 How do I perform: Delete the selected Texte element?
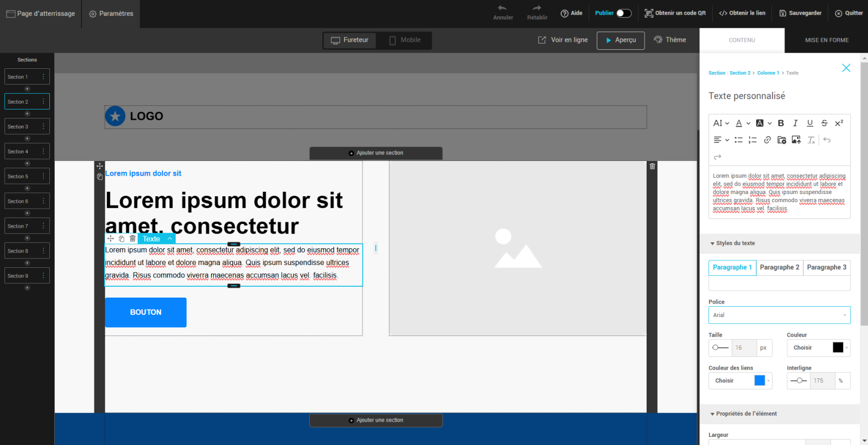pyautogui.click(x=132, y=238)
